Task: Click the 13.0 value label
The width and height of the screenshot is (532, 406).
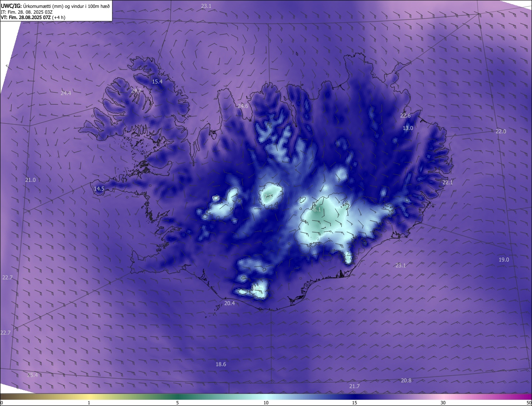Action: pos(408,128)
